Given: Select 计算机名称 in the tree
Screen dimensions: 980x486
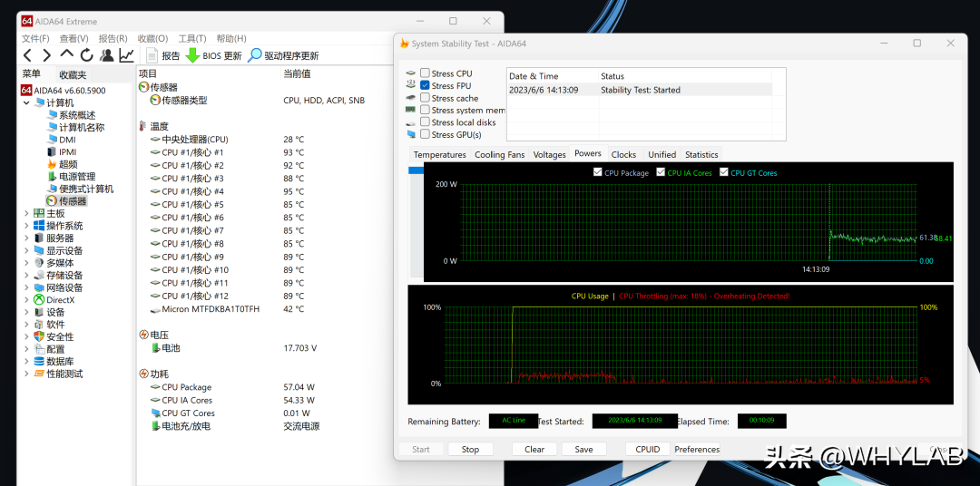Looking at the screenshot, I should tap(75, 128).
